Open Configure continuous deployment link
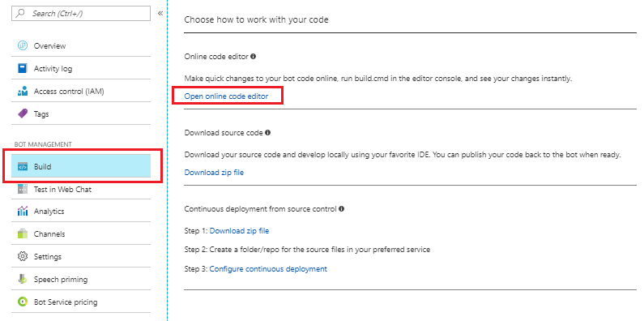Screen dimensions: 644x321 [268, 269]
